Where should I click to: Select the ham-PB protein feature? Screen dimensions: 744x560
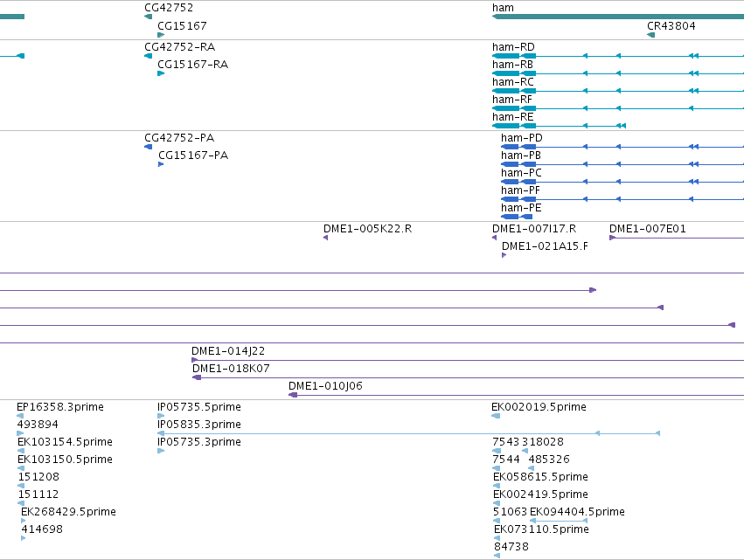coord(518,164)
